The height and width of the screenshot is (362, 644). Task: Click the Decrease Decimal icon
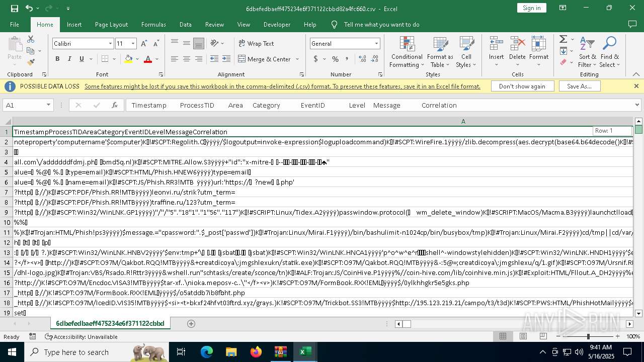point(375,59)
